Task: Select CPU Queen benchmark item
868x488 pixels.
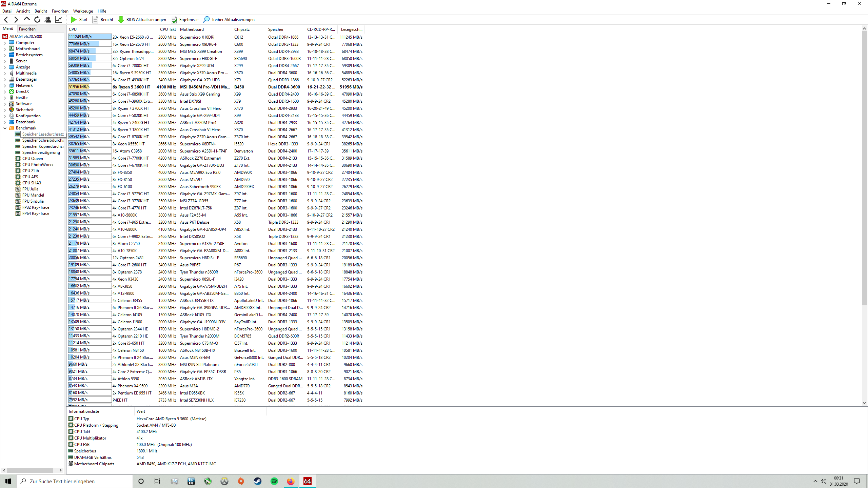Action: [x=33, y=159]
